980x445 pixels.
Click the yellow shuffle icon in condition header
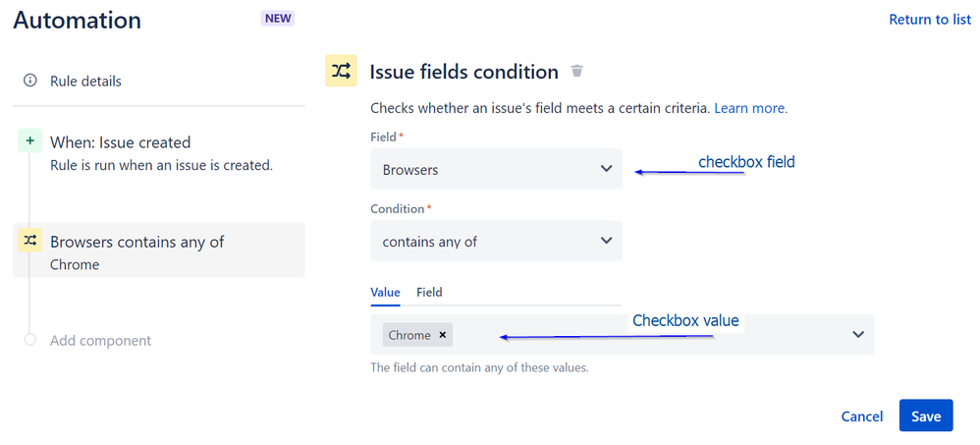pos(342,70)
